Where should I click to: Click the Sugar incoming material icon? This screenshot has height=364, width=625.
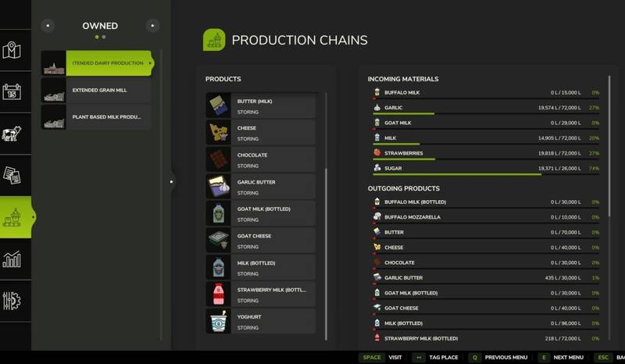pyautogui.click(x=377, y=168)
